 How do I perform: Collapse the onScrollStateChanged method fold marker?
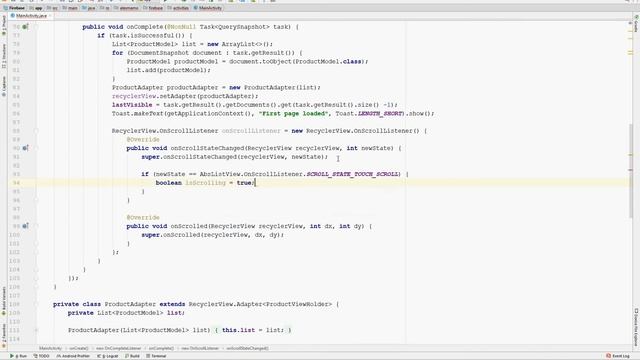click(x=36, y=148)
